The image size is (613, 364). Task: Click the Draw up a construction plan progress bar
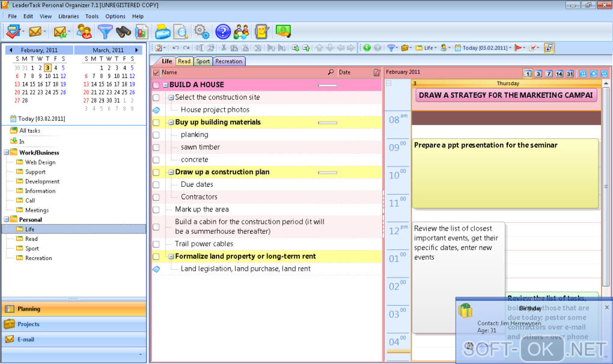click(328, 172)
